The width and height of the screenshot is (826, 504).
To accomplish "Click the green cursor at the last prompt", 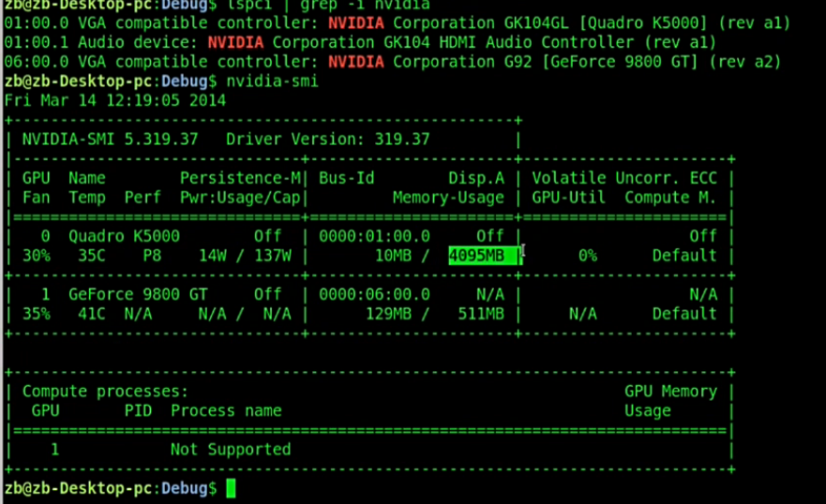I will (x=231, y=488).
